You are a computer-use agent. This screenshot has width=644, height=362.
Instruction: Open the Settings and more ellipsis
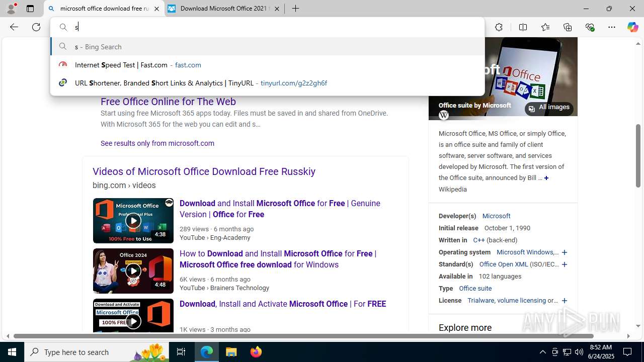pyautogui.click(x=612, y=27)
